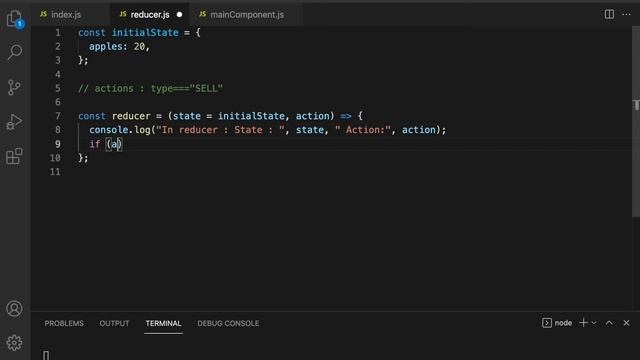
Task: Click the terminal prompt cursor
Action: (x=46, y=355)
